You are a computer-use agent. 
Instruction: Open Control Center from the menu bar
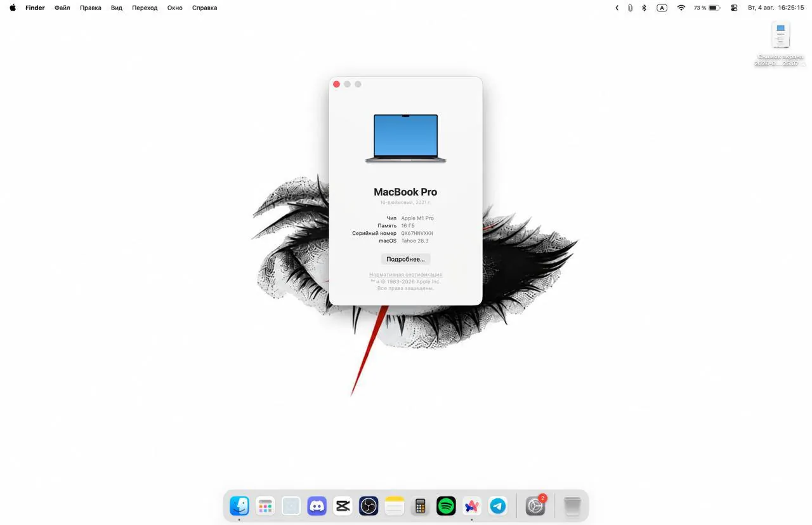tap(734, 8)
